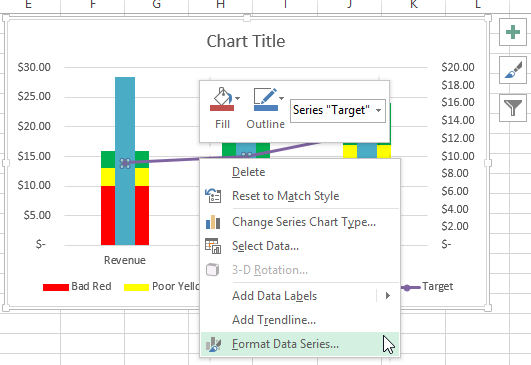Screen dimensions: 531x365
Task: Open Chart Elements plus button
Action: click(x=513, y=32)
